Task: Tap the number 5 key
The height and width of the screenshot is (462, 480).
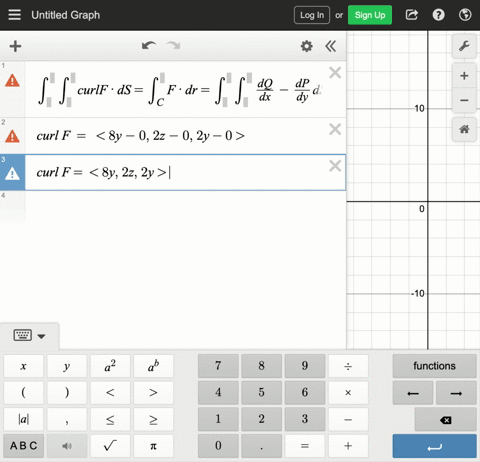Action: pos(261,393)
